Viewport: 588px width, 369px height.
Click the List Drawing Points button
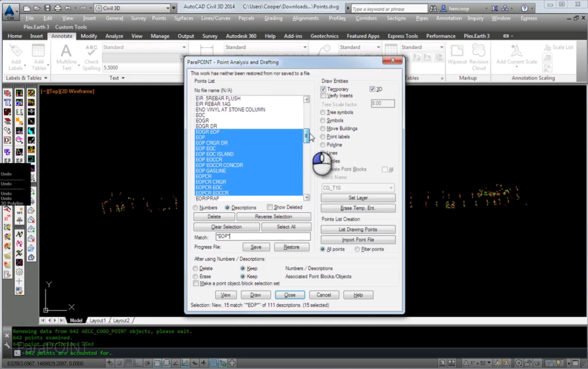[x=358, y=229]
